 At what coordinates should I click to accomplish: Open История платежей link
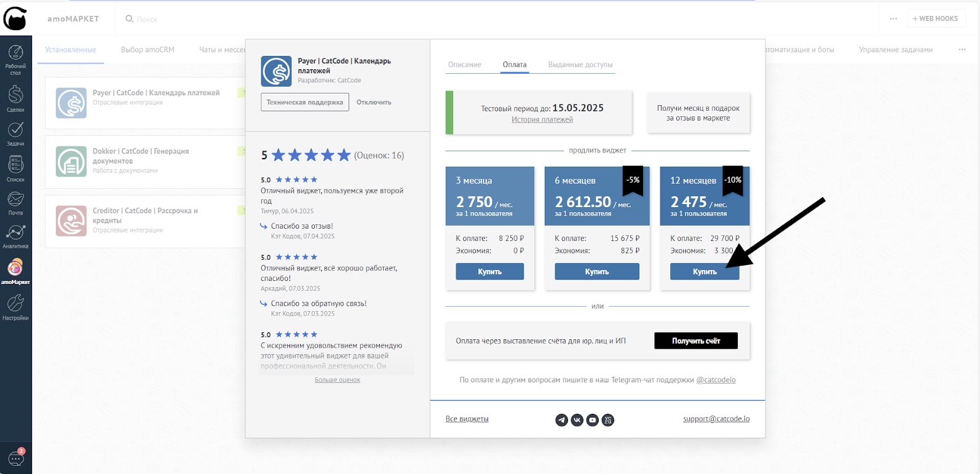click(542, 119)
